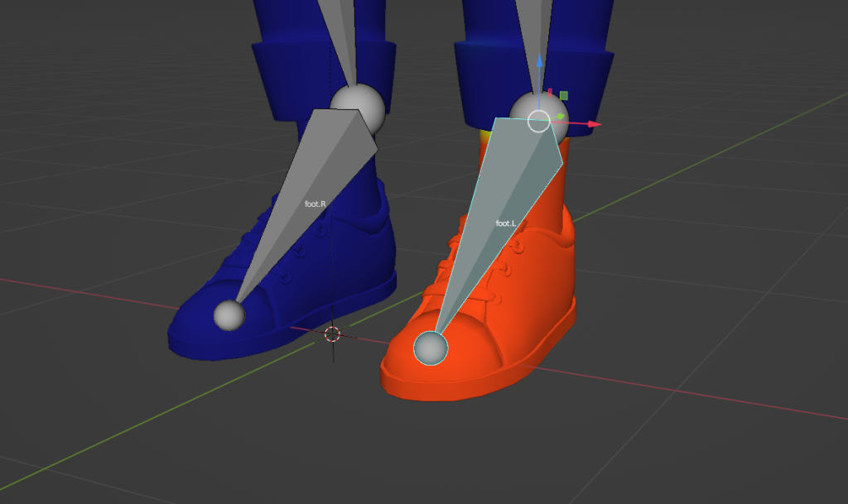Click the blue pant cuff over orange shoe
848x504 pixels.
click(588, 83)
